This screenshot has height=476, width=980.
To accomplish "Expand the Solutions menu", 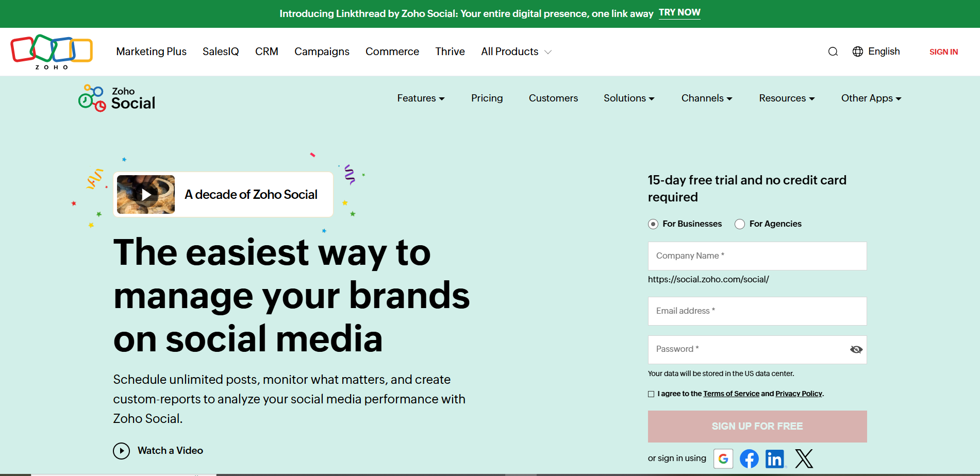I will coord(629,98).
